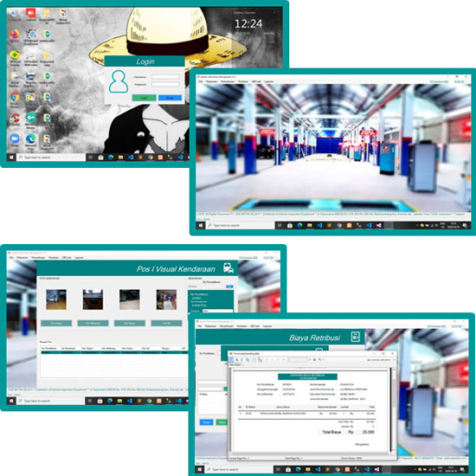
Task: Click Export Report icon in report viewer toolbar
Action: coord(231,359)
